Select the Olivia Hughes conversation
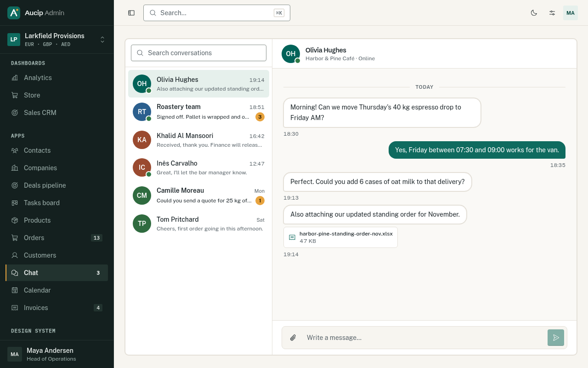The image size is (588, 368). pyautogui.click(x=198, y=84)
